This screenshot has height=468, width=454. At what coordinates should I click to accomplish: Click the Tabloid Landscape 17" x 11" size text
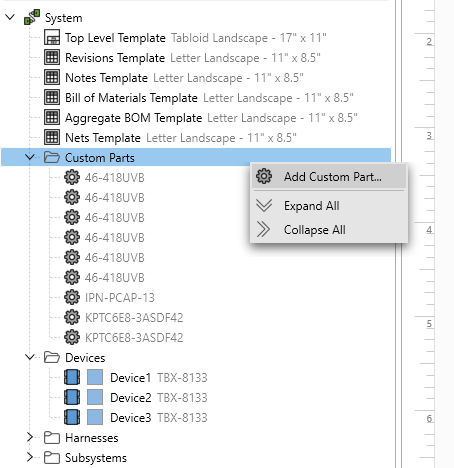[x=249, y=38]
